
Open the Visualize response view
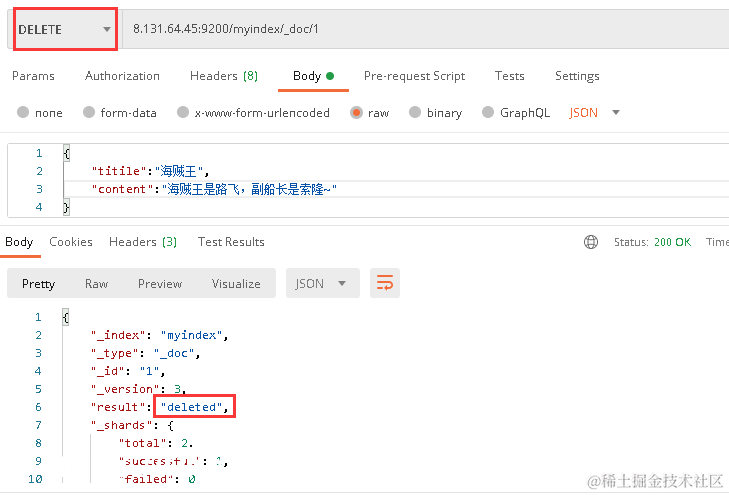236,284
